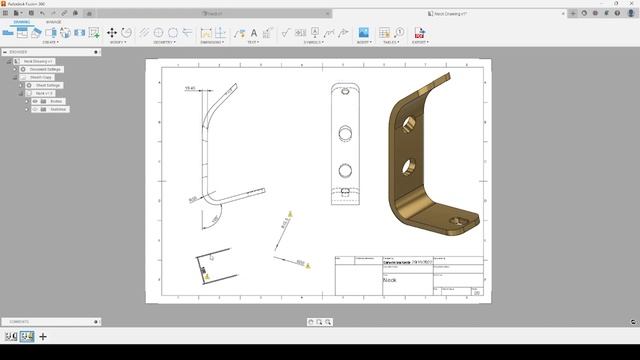Select the Projected View tool
This screenshot has width=640, height=360.
[22, 32]
